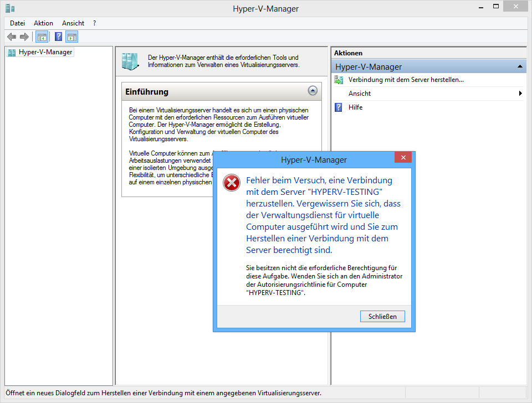Screen dimensions: 532x403
Task: Click the error dialog title Hyper-V-Manager
Action: click(314, 160)
